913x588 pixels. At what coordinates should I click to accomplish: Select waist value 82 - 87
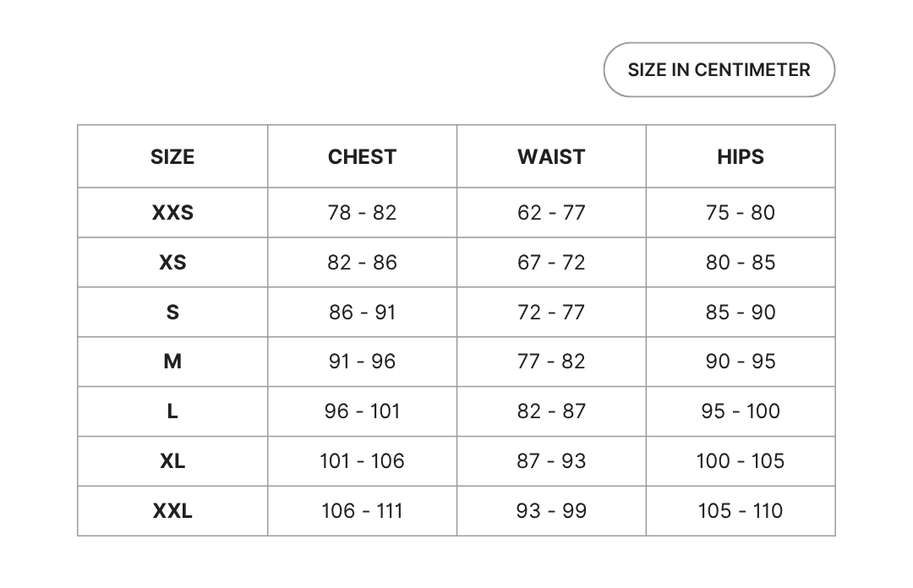551,411
